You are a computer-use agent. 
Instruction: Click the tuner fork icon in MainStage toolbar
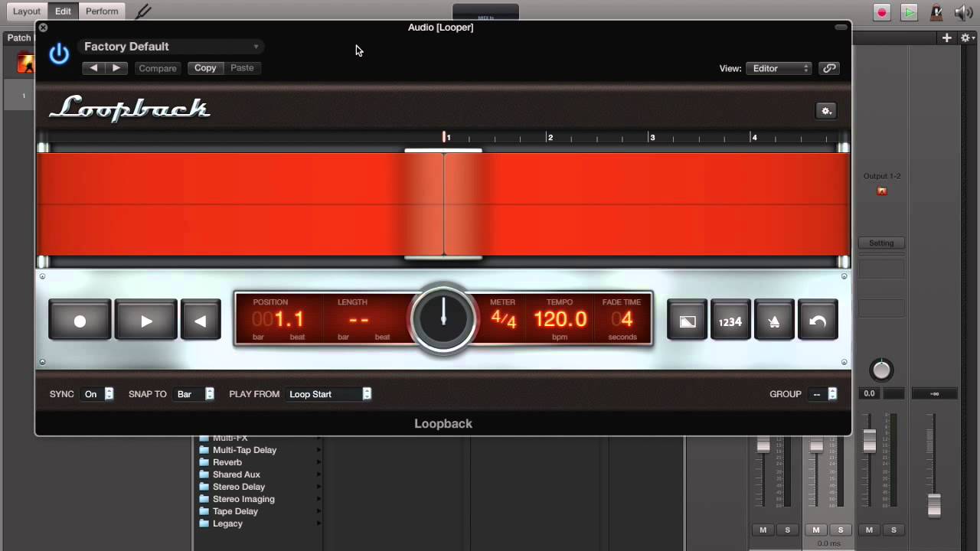(143, 11)
